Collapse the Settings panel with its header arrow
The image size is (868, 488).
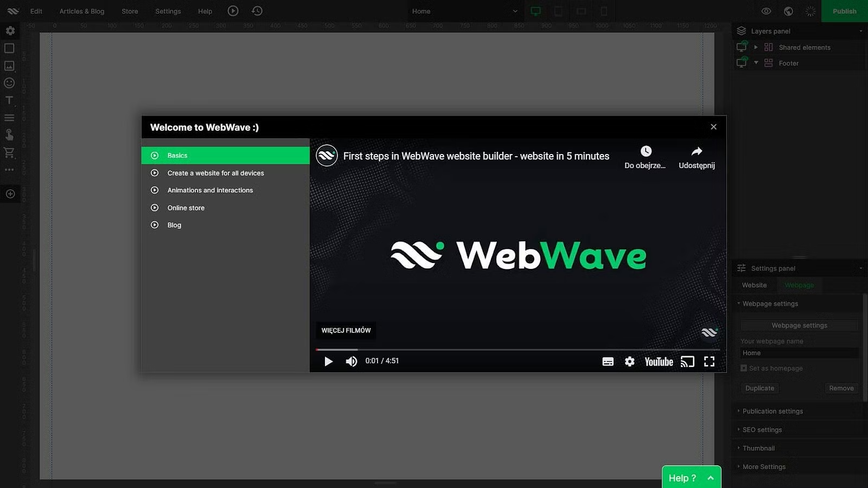click(861, 268)
